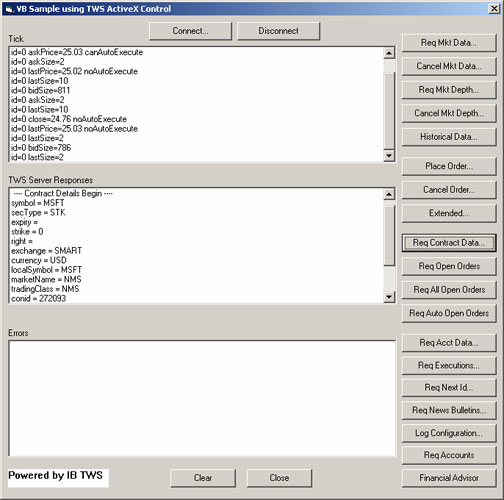Viewport: 504px width, 500px height.
Task: Open Req Mkt Depth dialog
Action: [x=449, y=90]
